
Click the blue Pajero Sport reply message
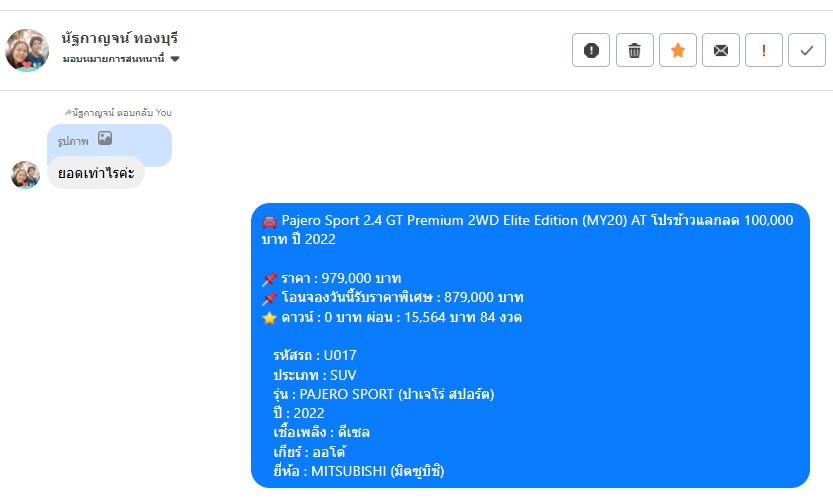530,345
